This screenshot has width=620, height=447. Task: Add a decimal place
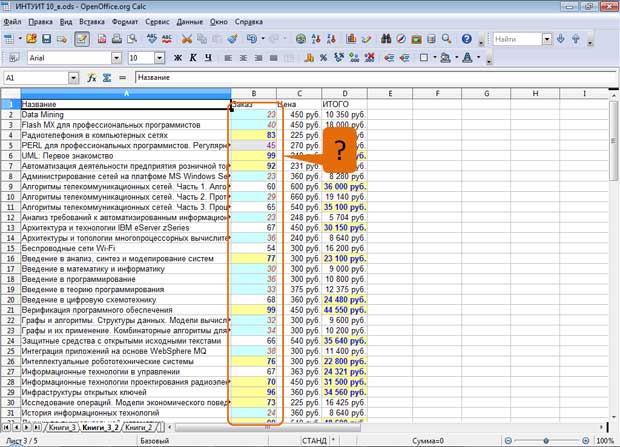[x=354, y=58]
